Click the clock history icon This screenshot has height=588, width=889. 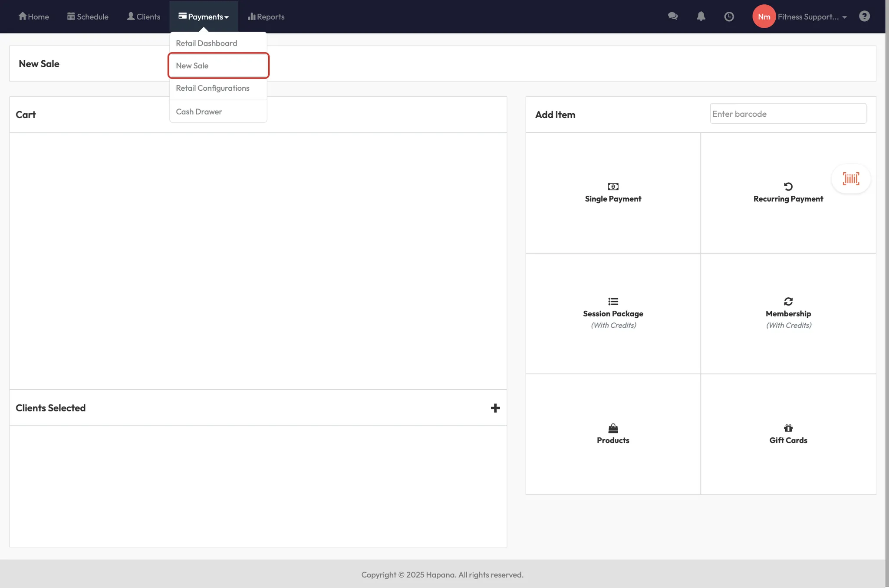pyautogui.click(x=729, y=16)
